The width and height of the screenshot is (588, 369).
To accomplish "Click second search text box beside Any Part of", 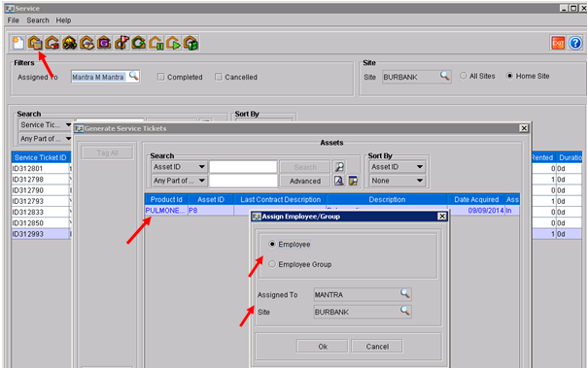I will (243, 181).
